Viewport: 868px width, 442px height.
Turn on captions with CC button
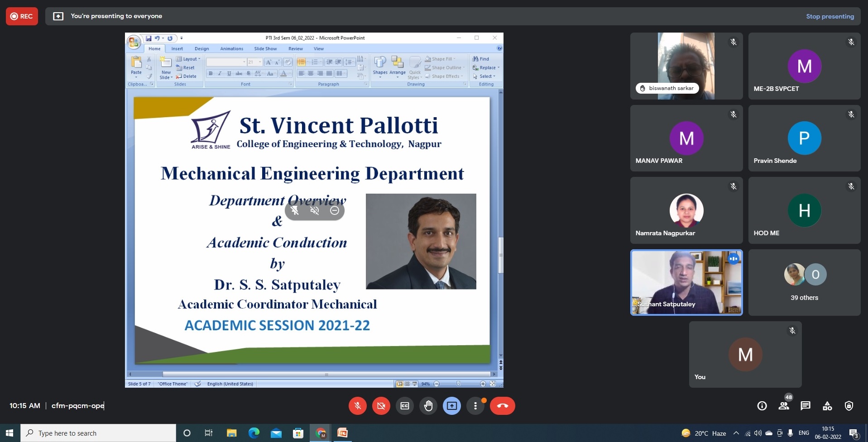(x=405, y=406)
